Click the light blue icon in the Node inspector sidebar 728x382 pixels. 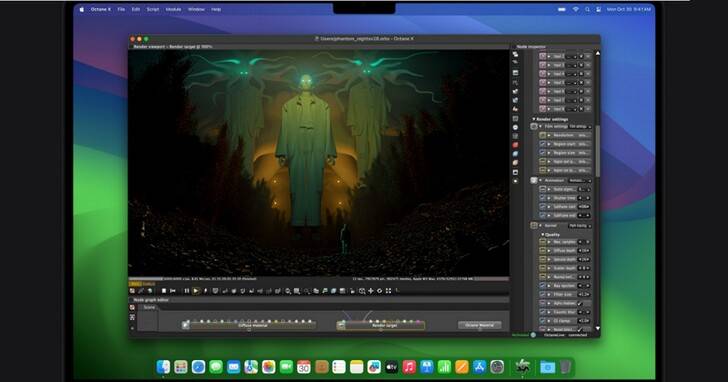click(515, 154)
